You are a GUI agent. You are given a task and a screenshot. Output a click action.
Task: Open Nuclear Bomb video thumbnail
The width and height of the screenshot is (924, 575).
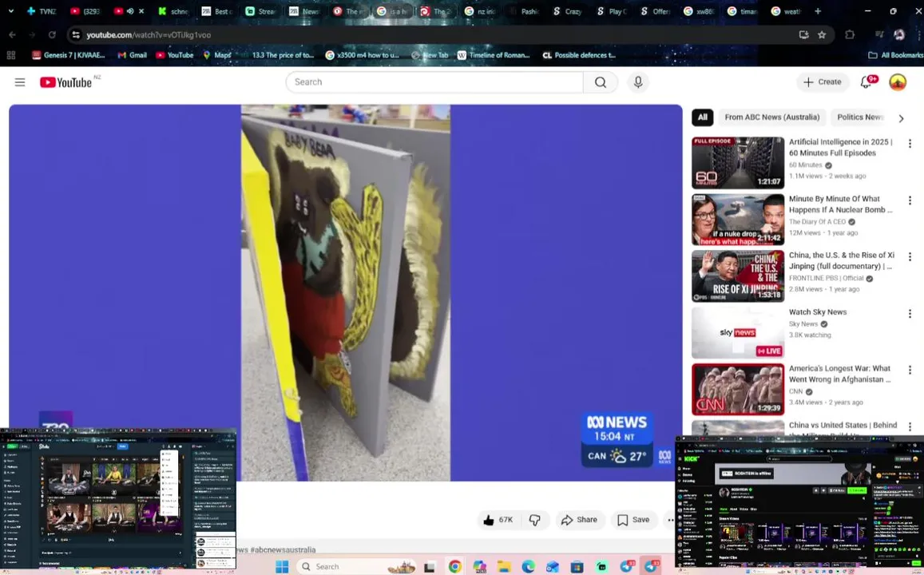point(738,220)
